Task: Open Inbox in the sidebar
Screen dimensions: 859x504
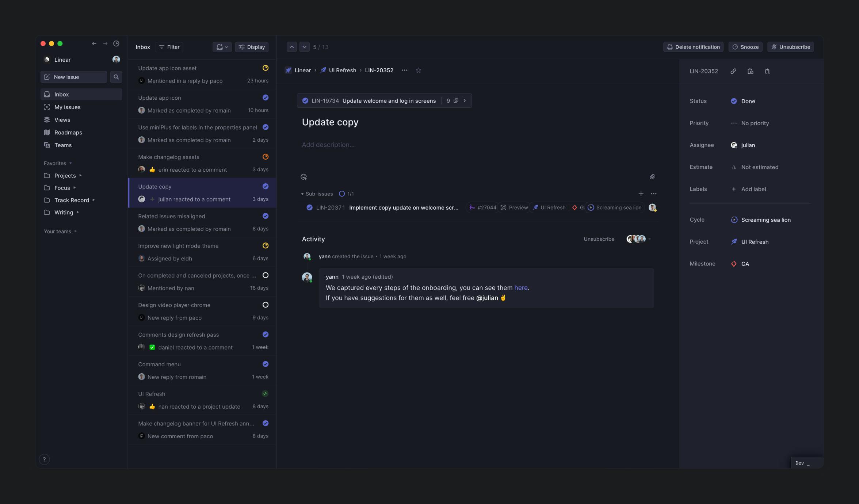Action: 81,94
